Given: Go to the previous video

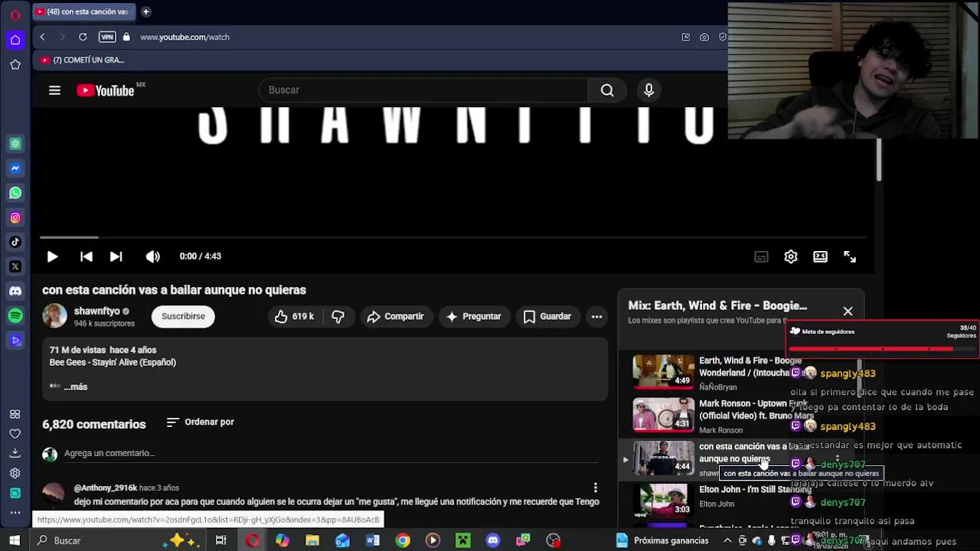Looking at the screenshot, I should pos(86,256).
